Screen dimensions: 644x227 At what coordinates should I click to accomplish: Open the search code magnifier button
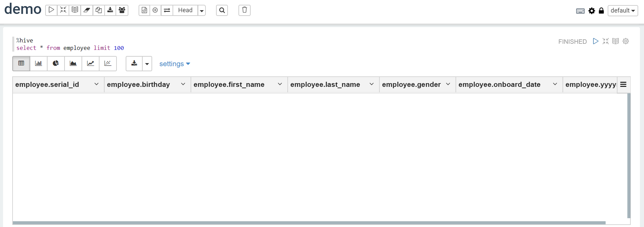(222, 10)
